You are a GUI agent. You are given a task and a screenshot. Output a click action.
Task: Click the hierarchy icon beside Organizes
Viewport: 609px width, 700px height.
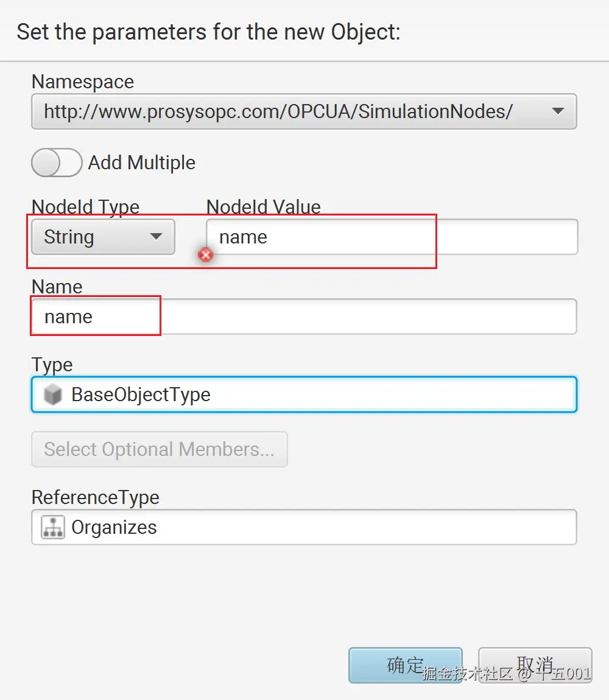[53, 528]
